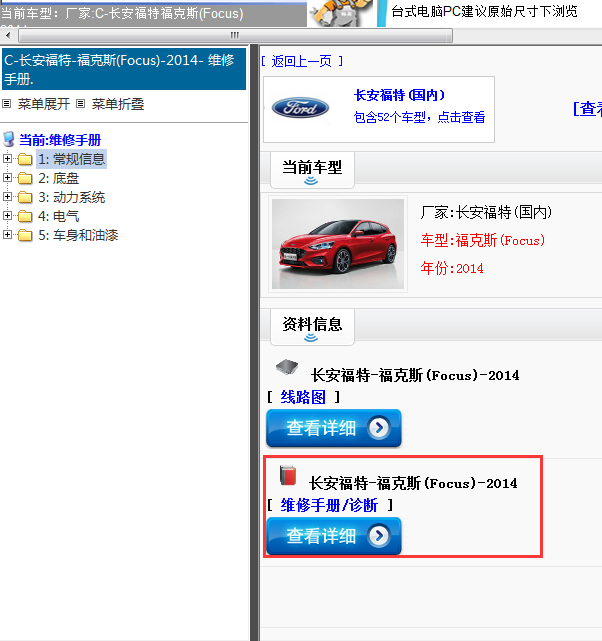Select the 3: 动力系统 tree item

tap(72, 197)
